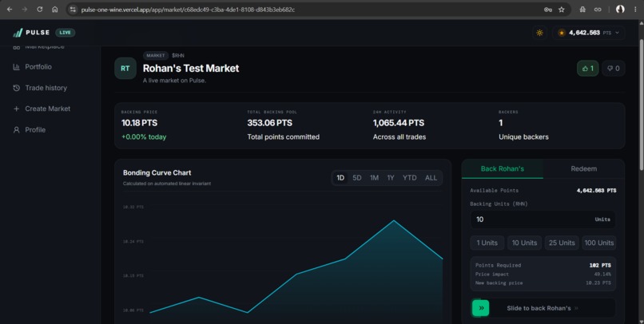Select the 1D chart range
The width and height of the screenshot is (644, 324).
(340, 178)
